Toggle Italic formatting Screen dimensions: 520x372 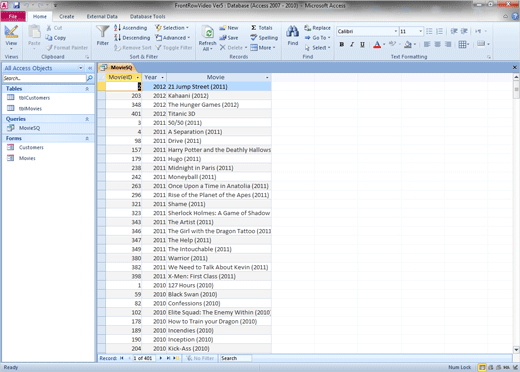352,44
